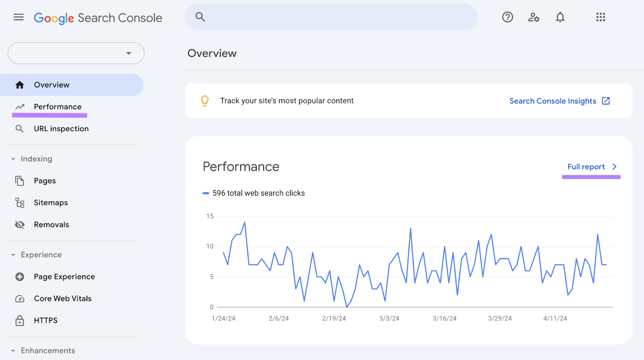Open the hamburger main menu
644x360 pixels.
pos(19,17)
